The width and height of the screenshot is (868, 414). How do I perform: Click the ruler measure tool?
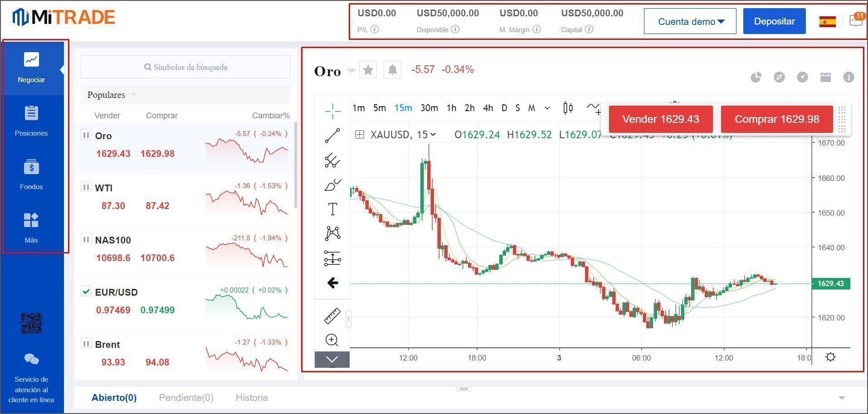332,316
